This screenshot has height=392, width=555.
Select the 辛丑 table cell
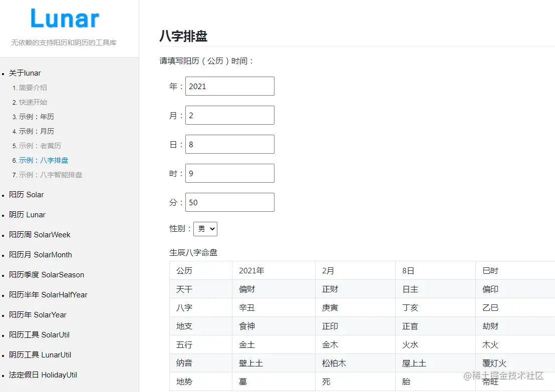click(273, 307)
